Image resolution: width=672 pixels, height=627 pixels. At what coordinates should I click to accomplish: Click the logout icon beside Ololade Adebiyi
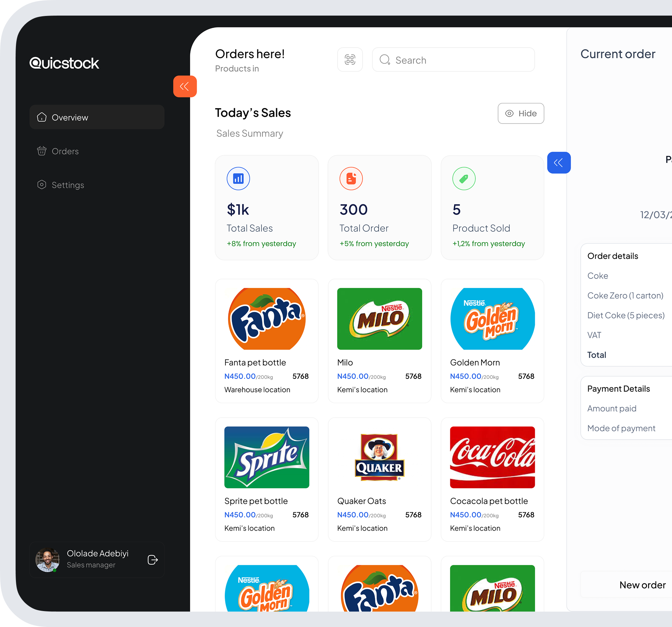tap(153, 560)
